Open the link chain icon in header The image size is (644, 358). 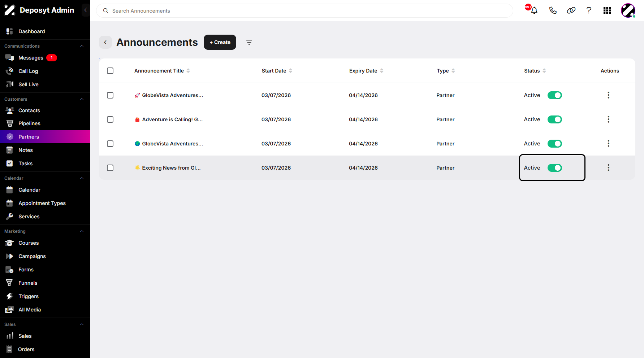point(571,10)
